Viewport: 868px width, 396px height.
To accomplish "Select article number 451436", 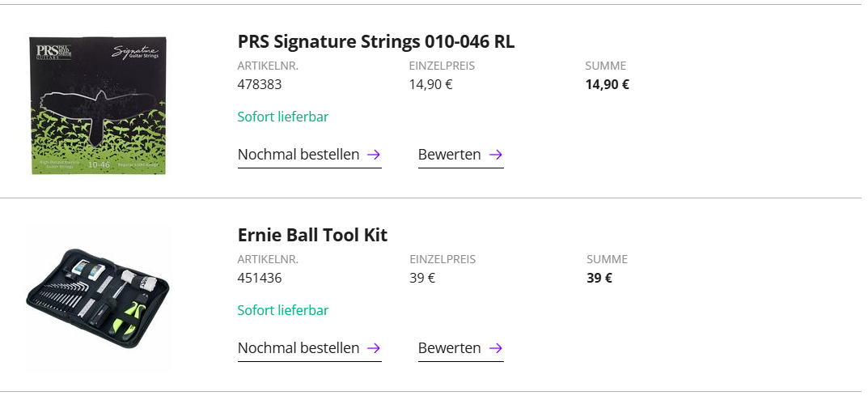I will pyautogui.click(x=260, y=278).
